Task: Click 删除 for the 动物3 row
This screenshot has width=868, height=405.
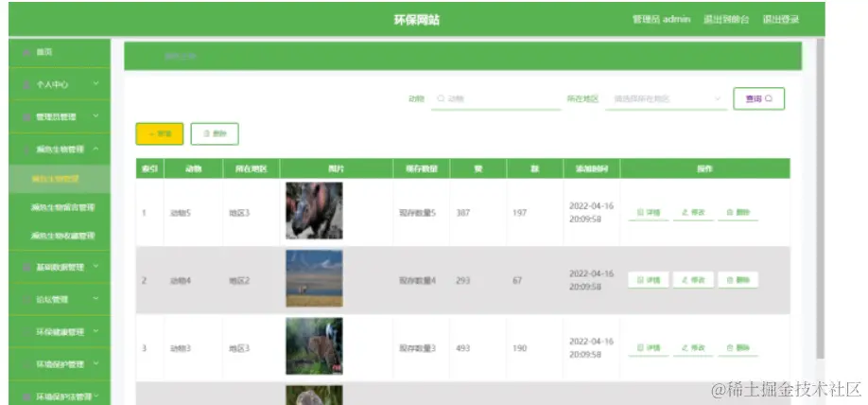Action: click(x=738, y=348)
